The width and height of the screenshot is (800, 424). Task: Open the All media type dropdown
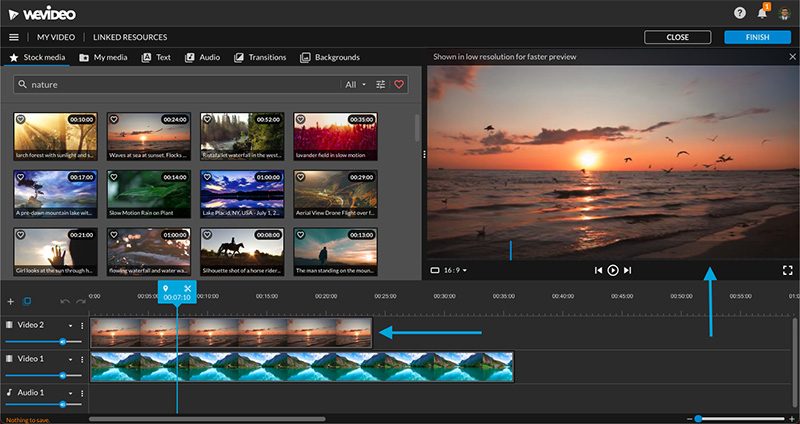click(x=354, y=85)
